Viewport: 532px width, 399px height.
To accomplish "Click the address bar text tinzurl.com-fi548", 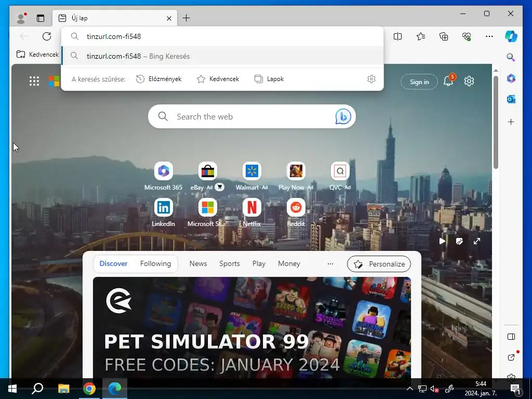I will click(114, 36).
